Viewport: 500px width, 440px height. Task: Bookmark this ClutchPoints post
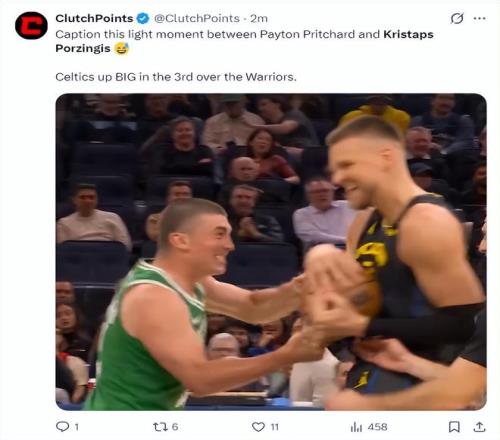pos(454,427)
